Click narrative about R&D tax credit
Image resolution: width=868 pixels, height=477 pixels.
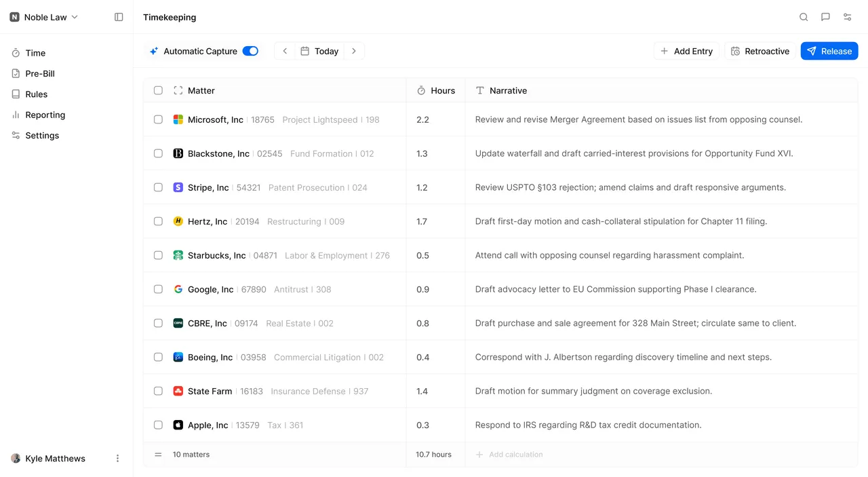(589, 425)
